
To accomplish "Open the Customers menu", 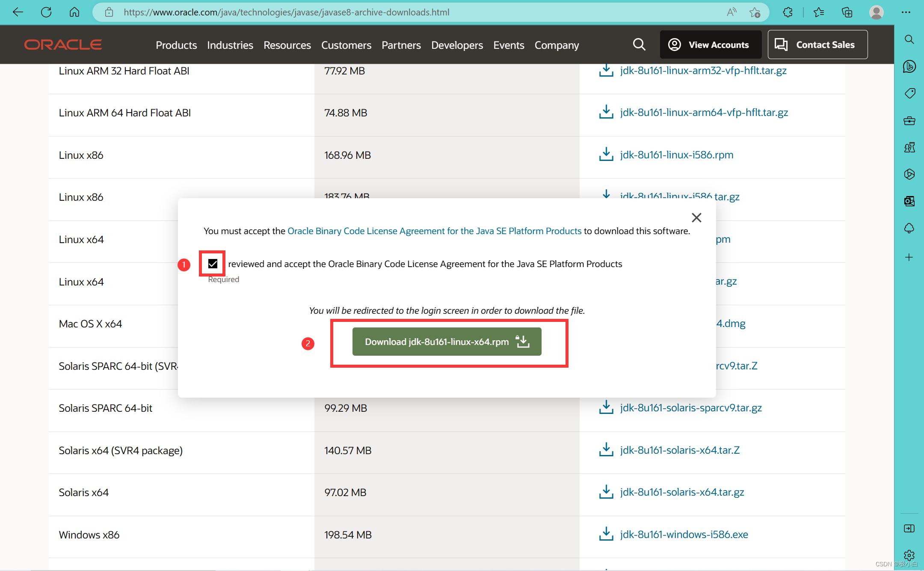I will pos(346,45).
